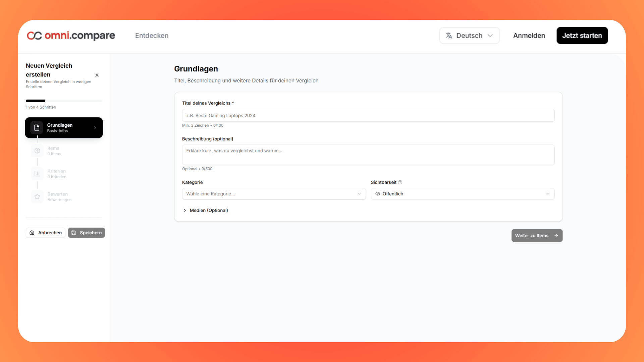Expand the Medien (Optional) section
Screen dimensions: 644x362
205,210
